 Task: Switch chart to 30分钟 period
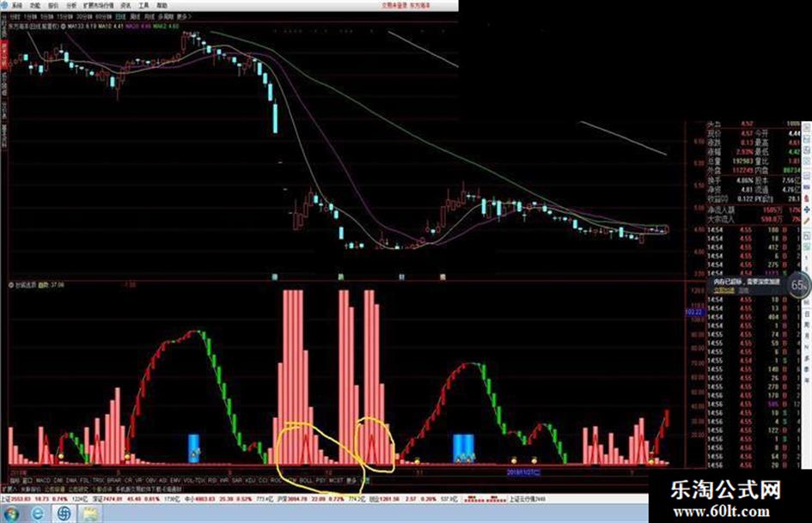[x=84, y=16]
